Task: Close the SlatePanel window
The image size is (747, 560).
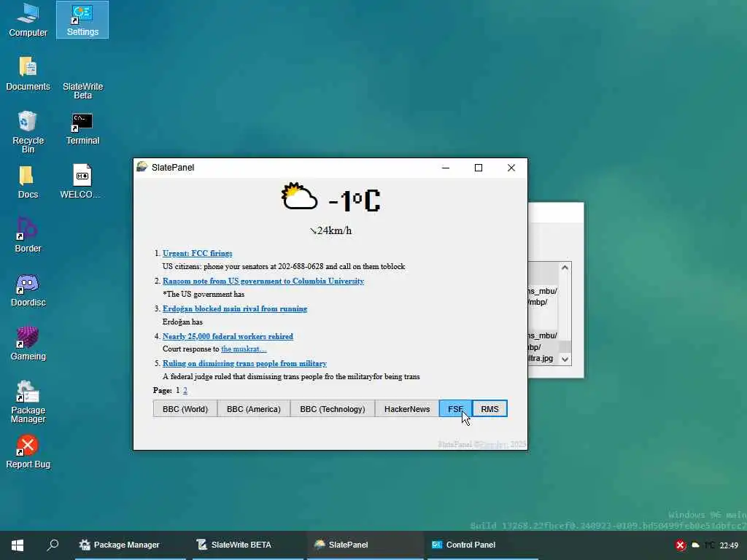Action: click(511, 168)
